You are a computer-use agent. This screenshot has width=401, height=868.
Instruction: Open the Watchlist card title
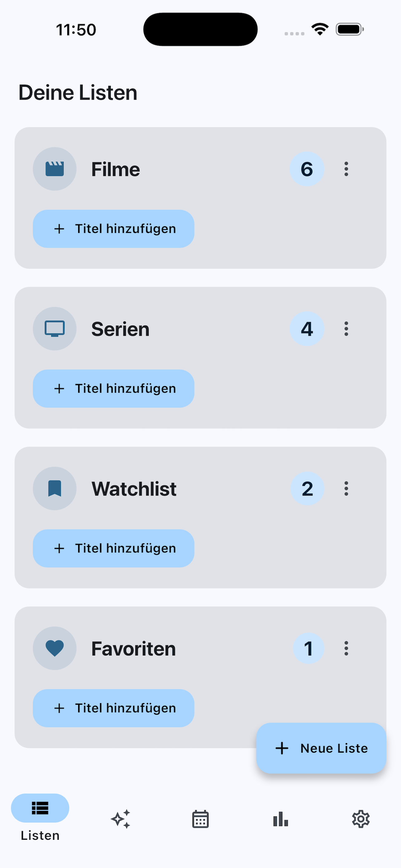click(x=134, y=489)
